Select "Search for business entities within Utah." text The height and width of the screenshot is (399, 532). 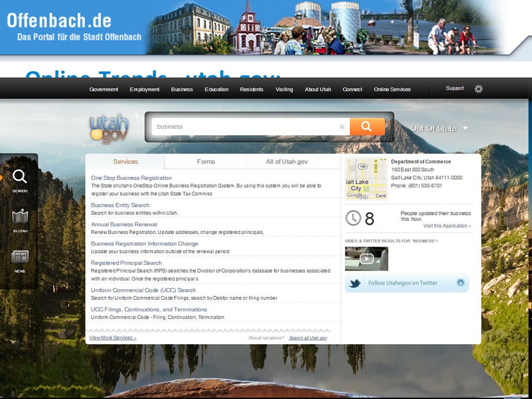point(134,213)
